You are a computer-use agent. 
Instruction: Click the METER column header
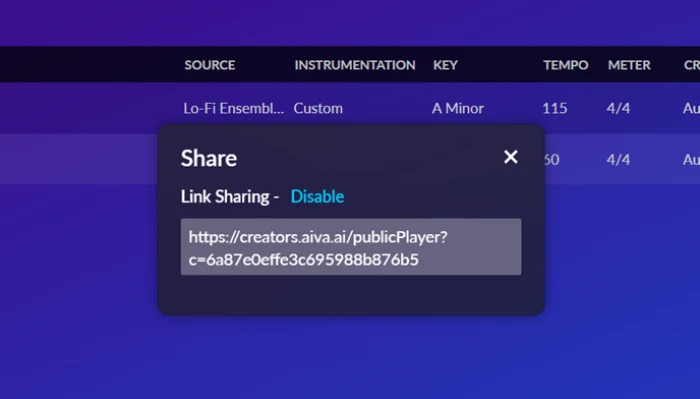tap(629, 65)
